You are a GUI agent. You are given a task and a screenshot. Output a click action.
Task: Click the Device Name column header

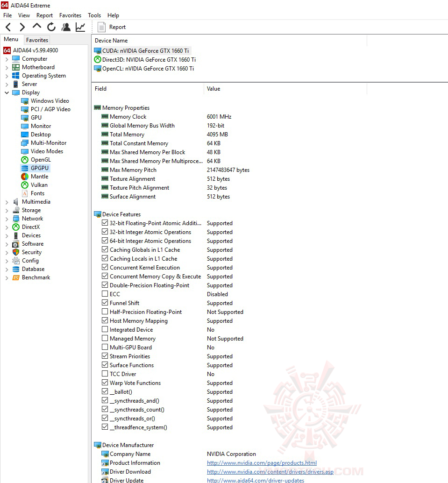(229, 40)
